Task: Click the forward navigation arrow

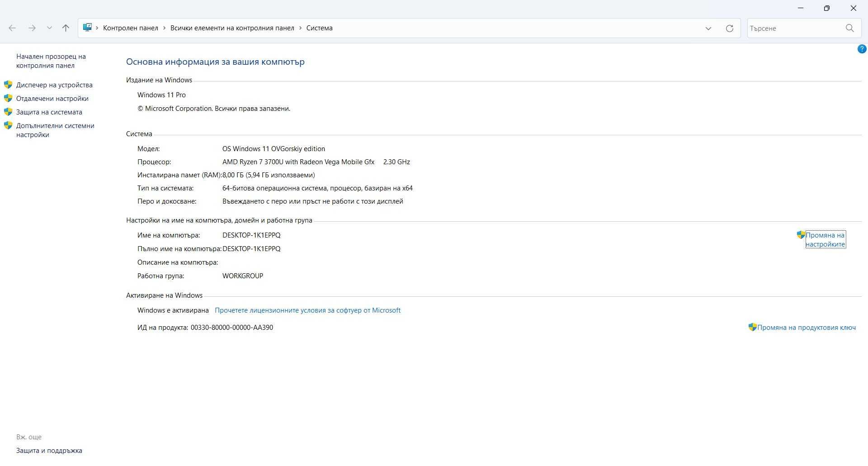Action: click(x=32, y=28)
